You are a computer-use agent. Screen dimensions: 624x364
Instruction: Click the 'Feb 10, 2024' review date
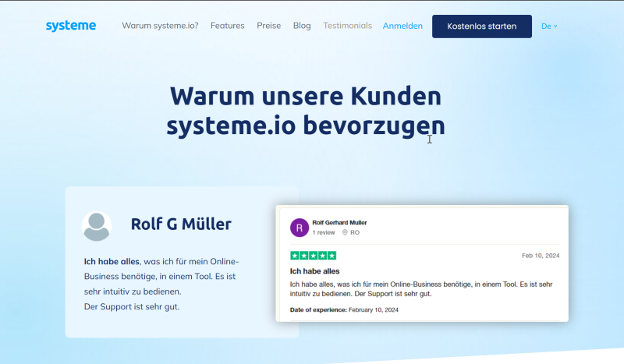click(x=541, y=256)
